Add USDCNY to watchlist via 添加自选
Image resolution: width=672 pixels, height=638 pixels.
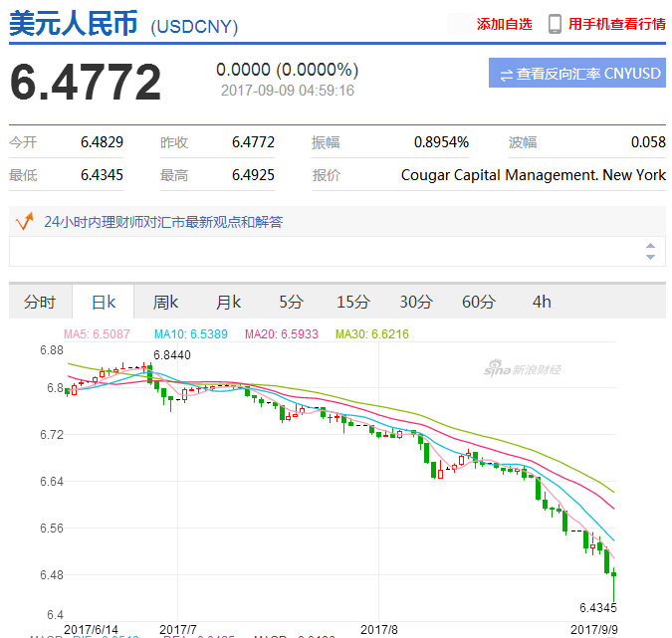pyautogui.click(x=505, y=24)
